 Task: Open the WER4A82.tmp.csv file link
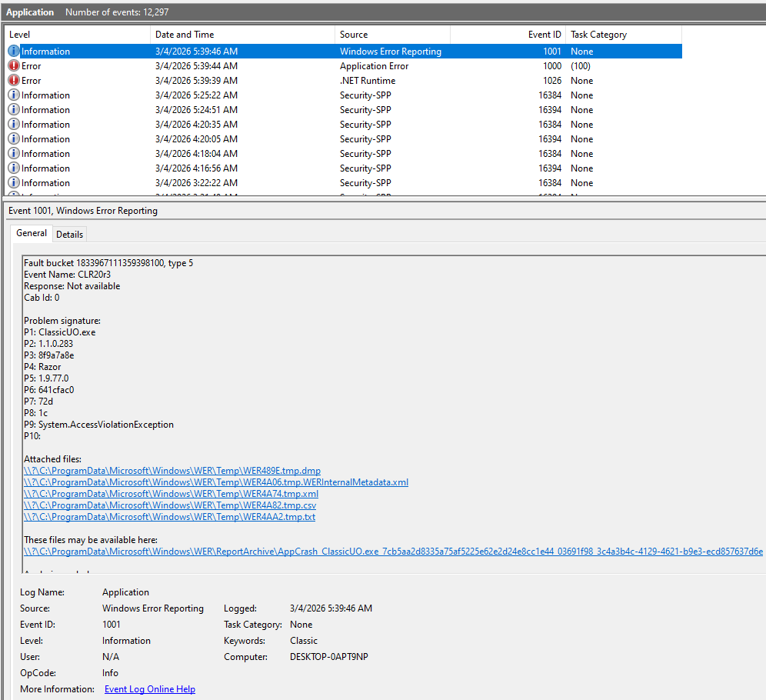coord(169,505)
